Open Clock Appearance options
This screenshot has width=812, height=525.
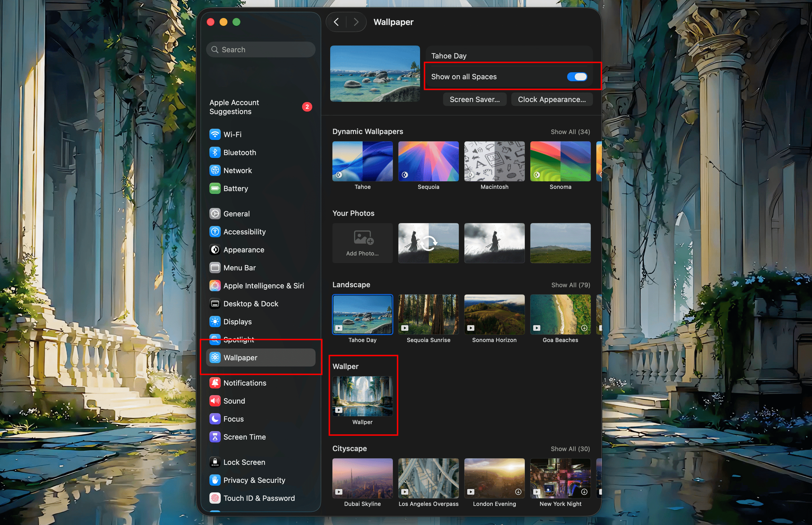(x=552, y=99)
